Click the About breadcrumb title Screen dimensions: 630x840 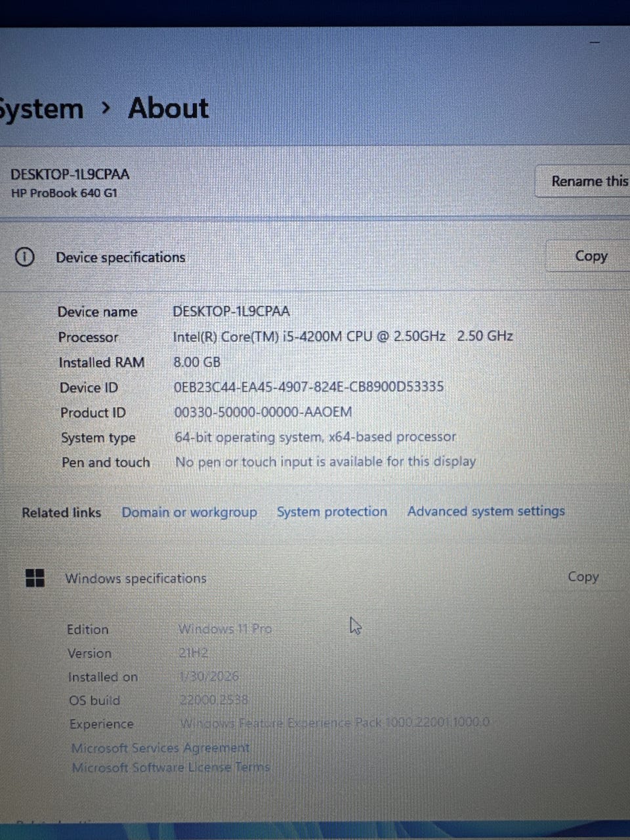(x=168, y=108)
